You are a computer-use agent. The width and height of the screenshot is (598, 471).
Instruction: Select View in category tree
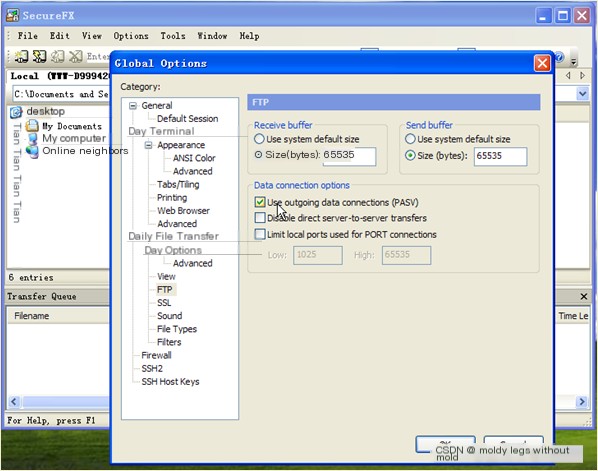click(x=166, y=276)
